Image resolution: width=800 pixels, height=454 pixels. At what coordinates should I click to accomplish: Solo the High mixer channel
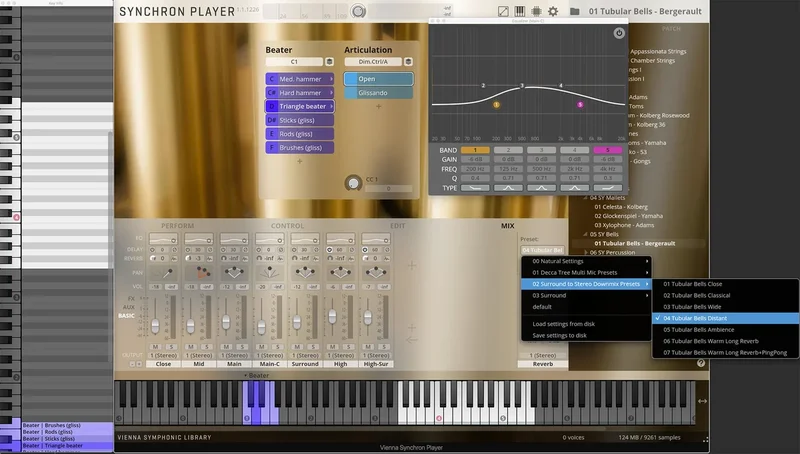click(348, 347)
